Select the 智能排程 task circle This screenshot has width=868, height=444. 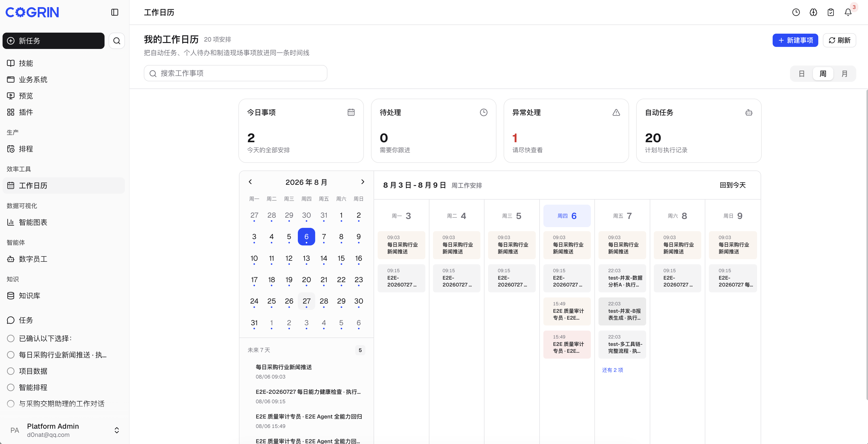point(11,387)
